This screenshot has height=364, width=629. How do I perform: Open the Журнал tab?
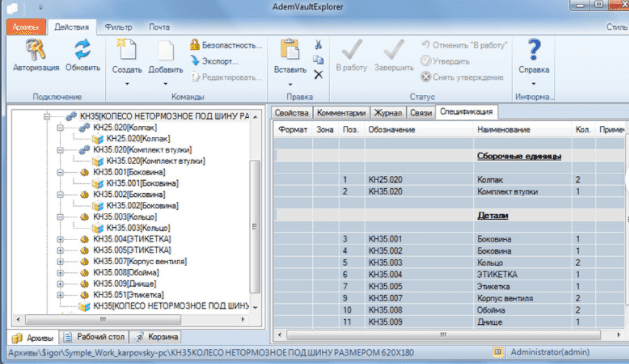point(388,113)
